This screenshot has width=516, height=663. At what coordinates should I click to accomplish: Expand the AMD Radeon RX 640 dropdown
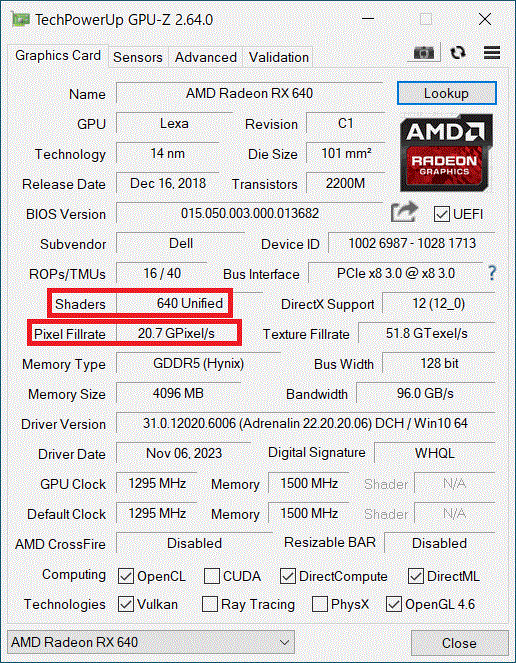151,642
